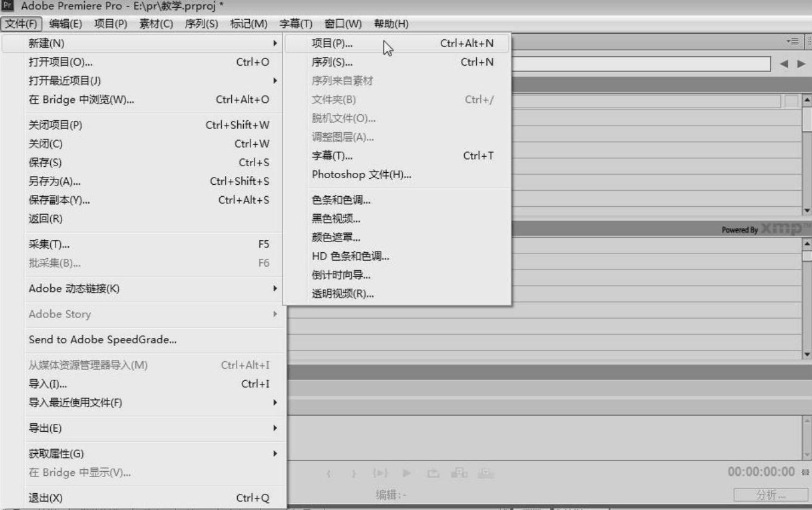Viewport: 812px width, 510px height.
Task: Choose 调整图层(A)... submenu entry
Action: tap(397, 137)
